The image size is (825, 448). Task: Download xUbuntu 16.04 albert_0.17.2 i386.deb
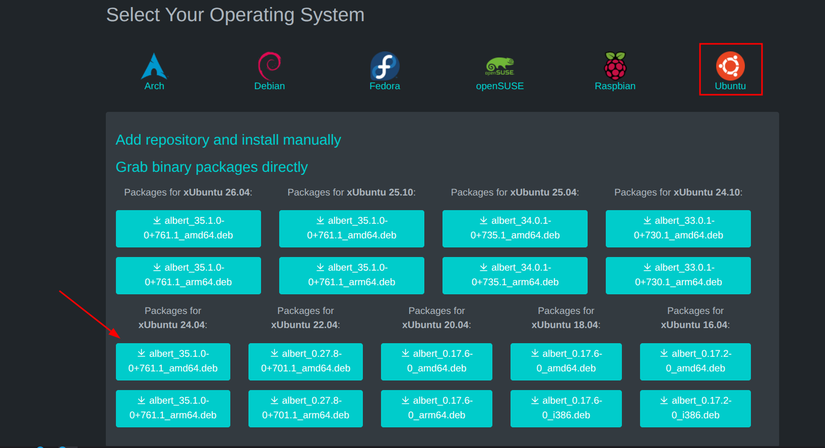tap(696, 409)
